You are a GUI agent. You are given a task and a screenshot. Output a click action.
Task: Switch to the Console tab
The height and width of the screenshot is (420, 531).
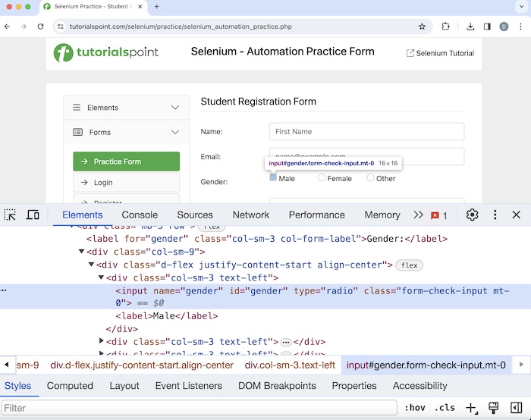(140, 215)
